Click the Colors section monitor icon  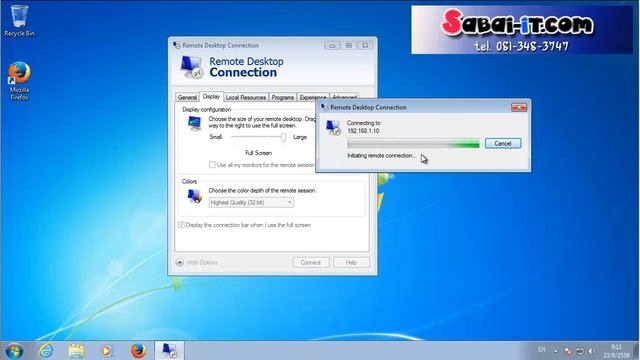coord(194,196)
